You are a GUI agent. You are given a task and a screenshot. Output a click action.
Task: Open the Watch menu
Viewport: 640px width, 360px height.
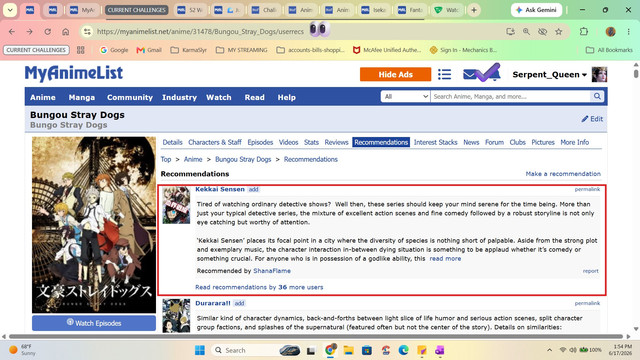218,97
